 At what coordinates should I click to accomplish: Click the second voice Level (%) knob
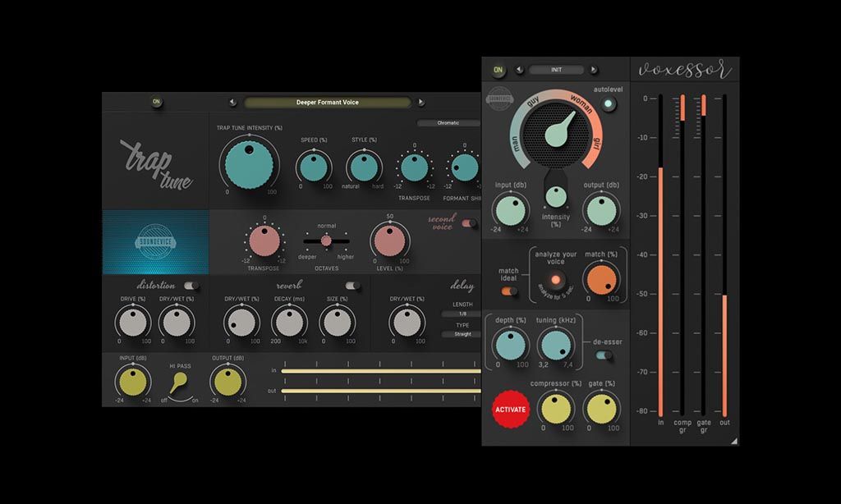click(389, 241)
